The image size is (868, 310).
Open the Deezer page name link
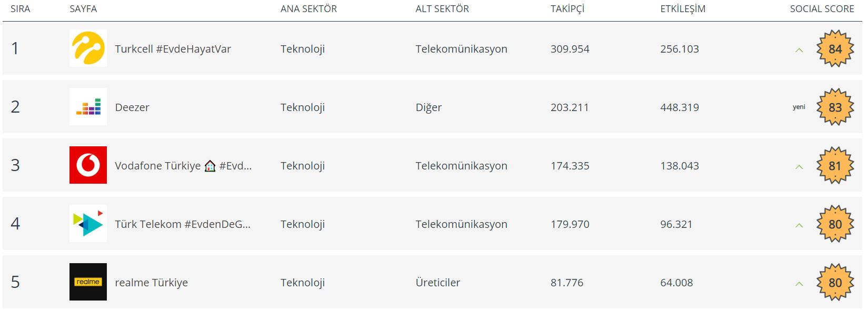(132, 107)
